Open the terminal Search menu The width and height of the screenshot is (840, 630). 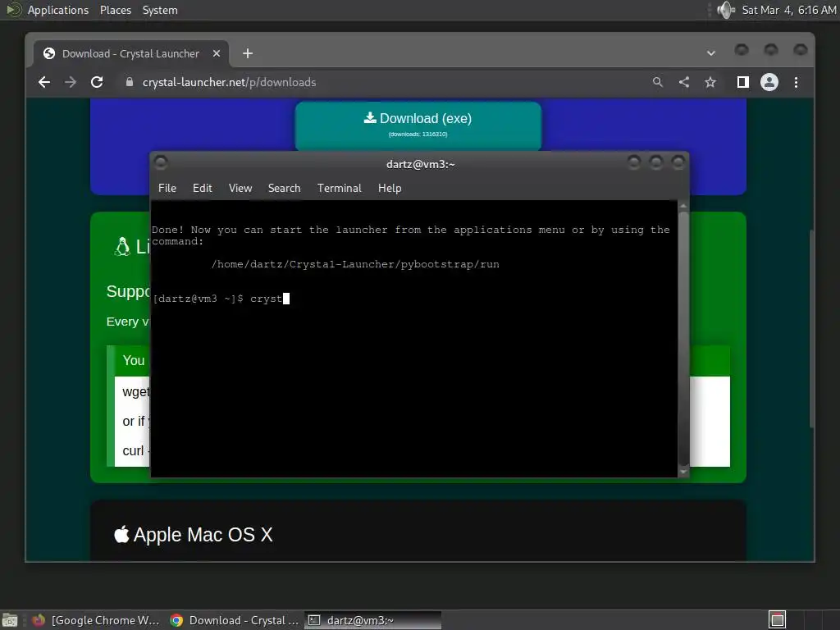pos(285,188)
